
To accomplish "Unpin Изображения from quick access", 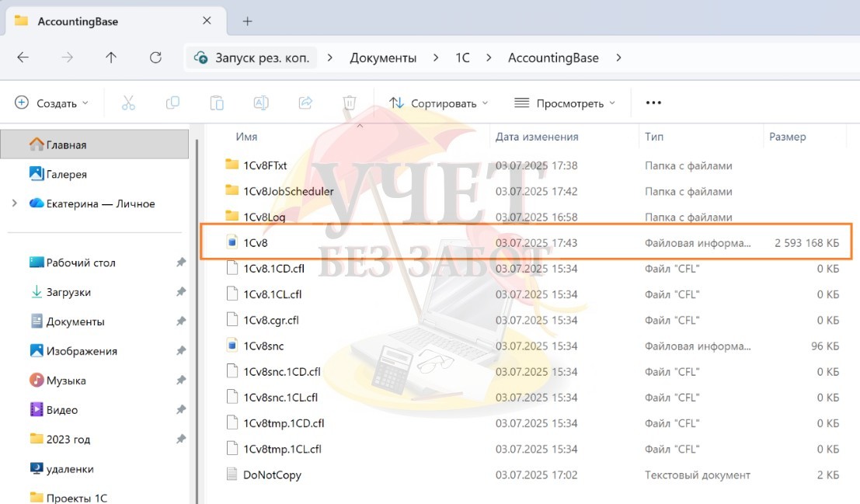I will [x=181, y=351].
